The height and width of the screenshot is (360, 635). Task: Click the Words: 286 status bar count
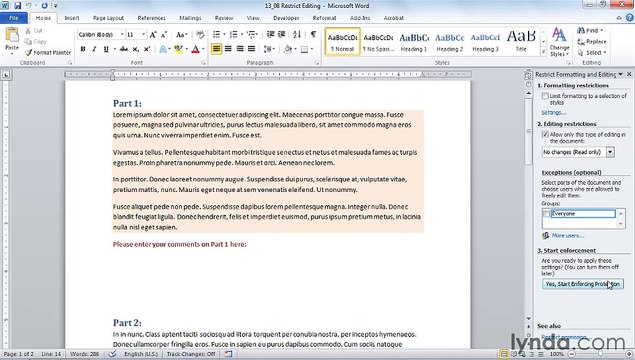coord(85,354)
